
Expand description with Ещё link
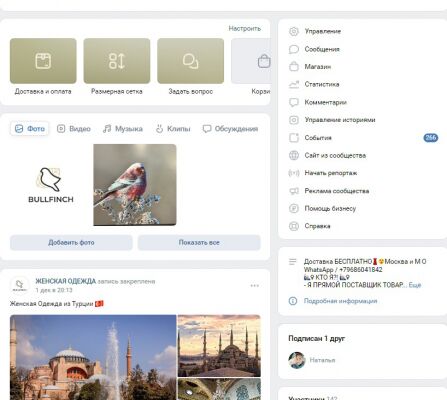(415, 285)
